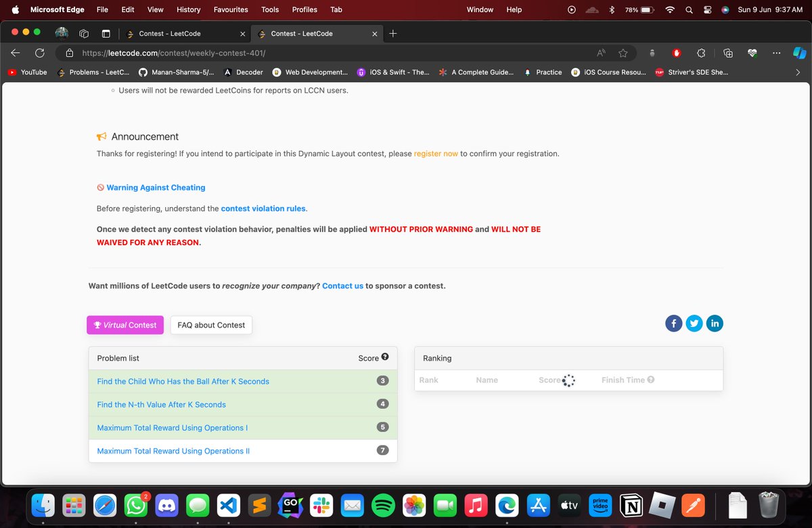Open YouTube bookmark
The image size is (812, 528).
click(28, 72)
